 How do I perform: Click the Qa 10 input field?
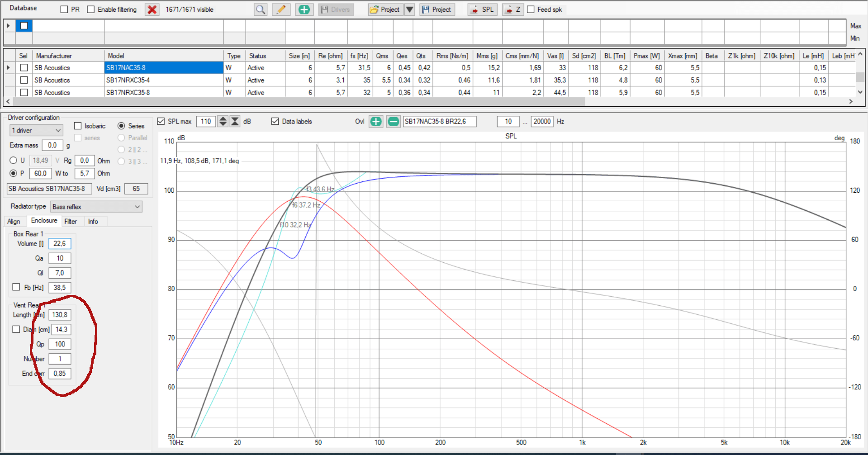(60, 258)
